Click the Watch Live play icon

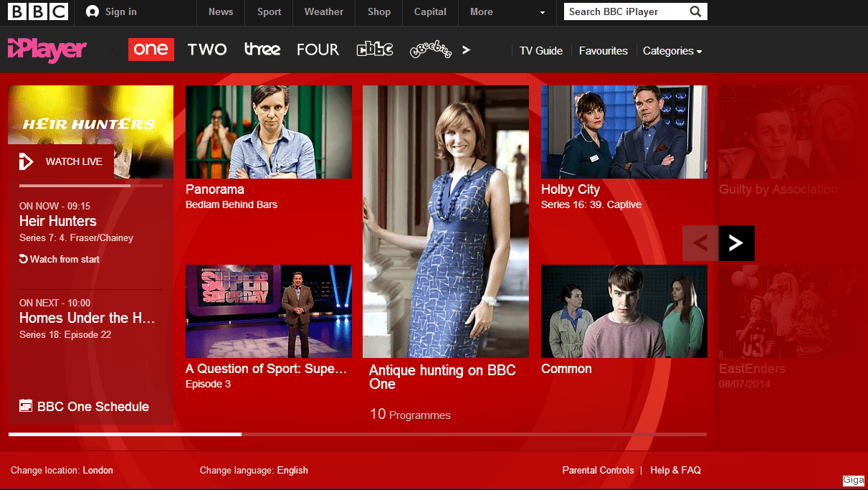(x=26, y=161)
